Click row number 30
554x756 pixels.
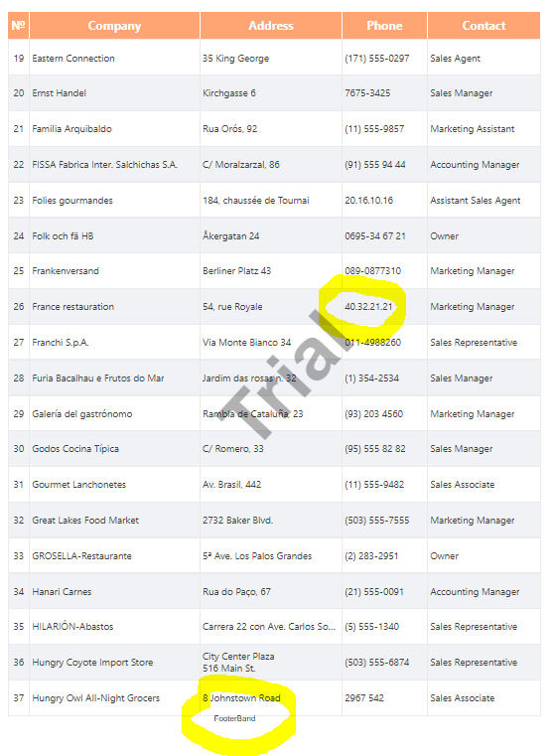click(18, 448)
